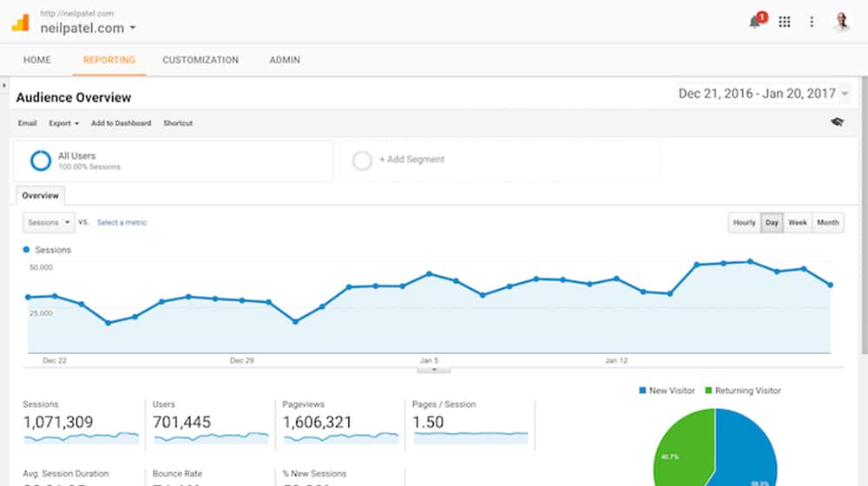868x486 pixels.
Task: Switch the chart to Day view
Action: pyautogui.click(x=773, y=222)
